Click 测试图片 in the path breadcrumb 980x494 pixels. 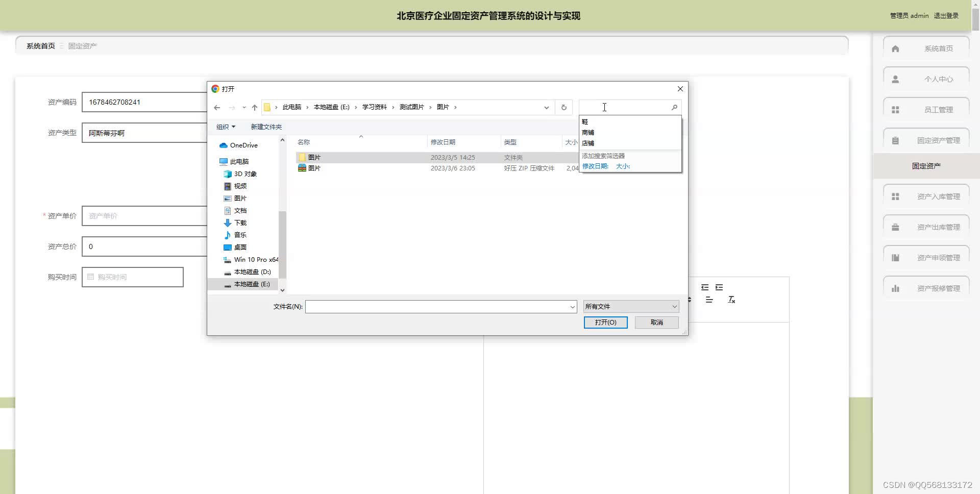tap(411, 107)
